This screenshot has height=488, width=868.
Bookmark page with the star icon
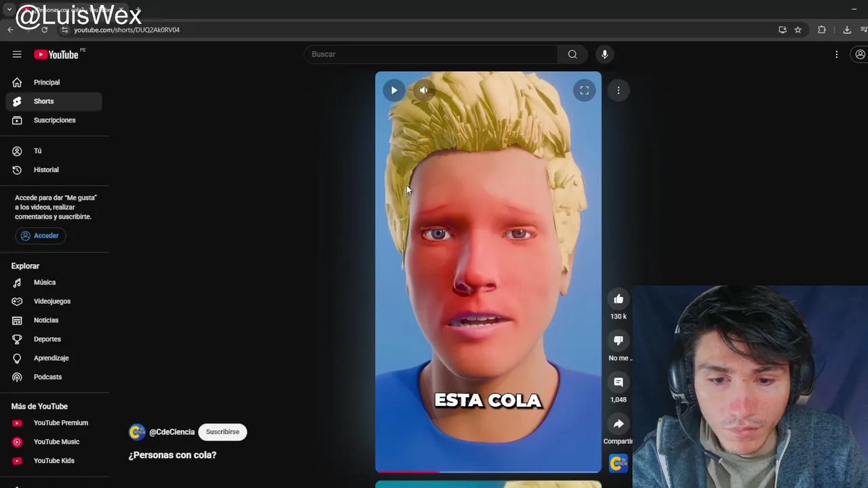(798, 30)
